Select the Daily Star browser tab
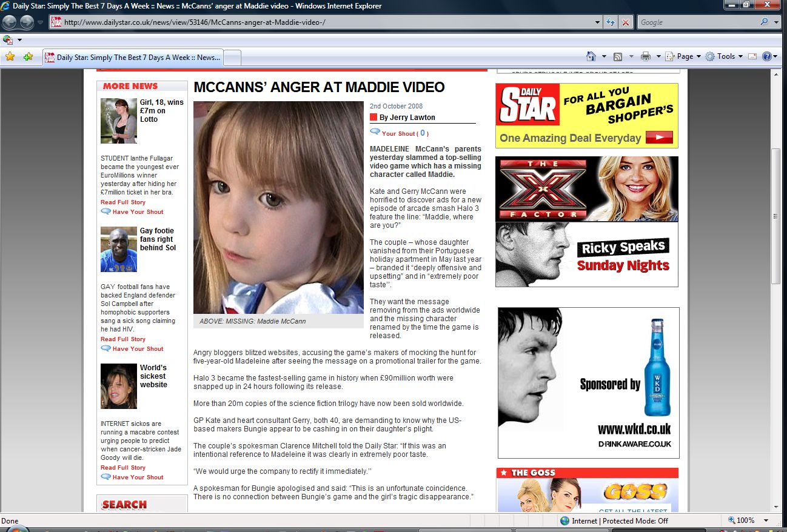The image size is (787, 532). 133,58
